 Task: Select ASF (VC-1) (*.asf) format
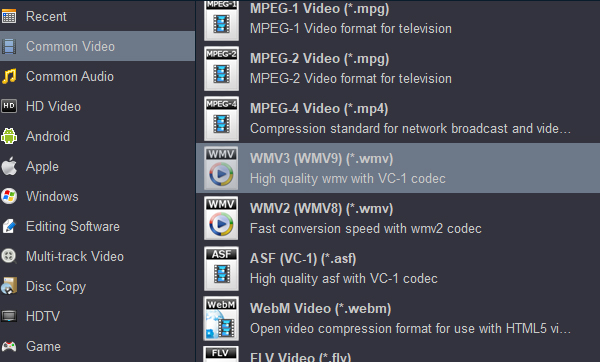(398, 268)
